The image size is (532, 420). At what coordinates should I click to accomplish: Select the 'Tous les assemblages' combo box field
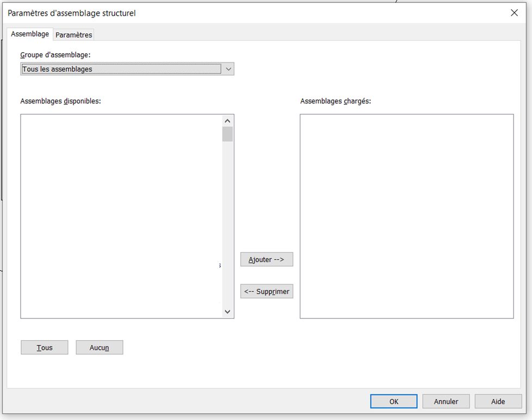tap(121, 69)
